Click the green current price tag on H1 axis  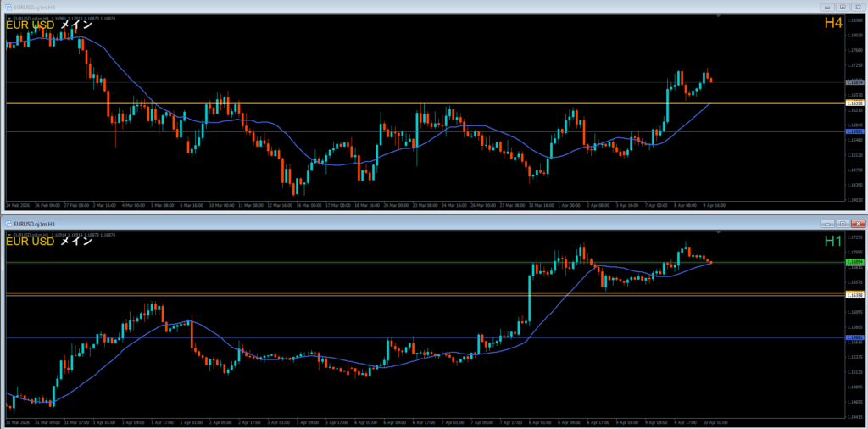click(x=854, y=263)
